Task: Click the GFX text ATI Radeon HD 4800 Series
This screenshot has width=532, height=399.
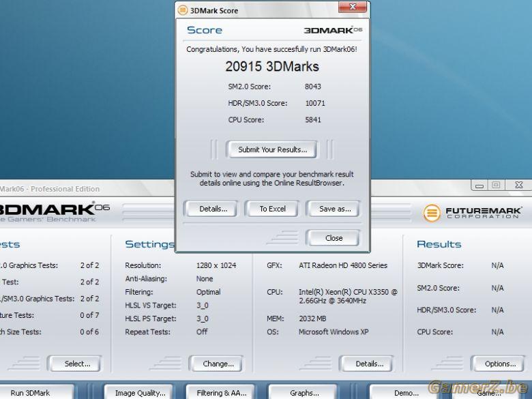Action: click(343, 265)
